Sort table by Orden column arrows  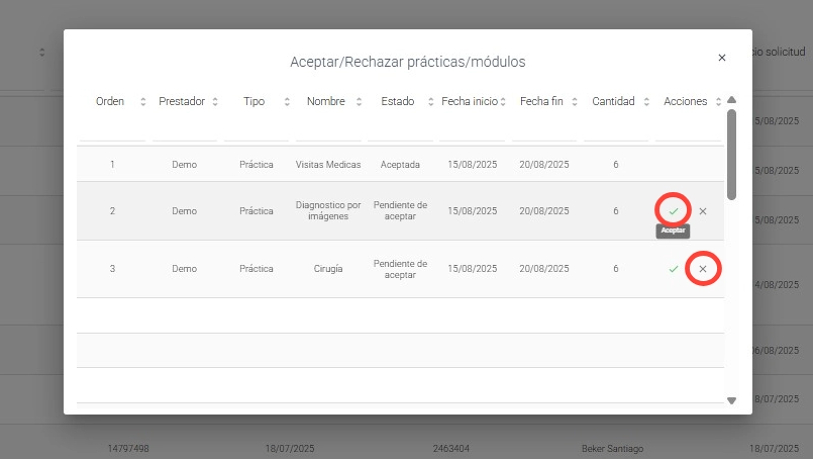tap(143, 102)
